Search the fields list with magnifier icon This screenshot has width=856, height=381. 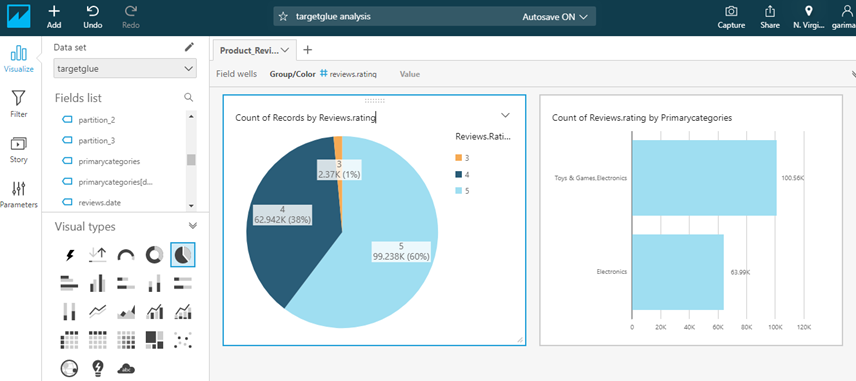coord(188,97)
